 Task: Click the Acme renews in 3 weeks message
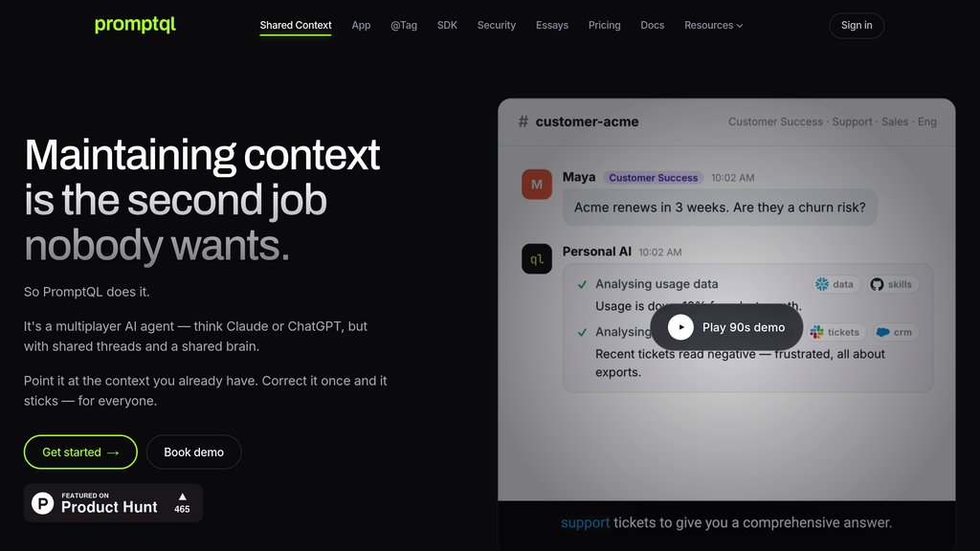(720, 208)
